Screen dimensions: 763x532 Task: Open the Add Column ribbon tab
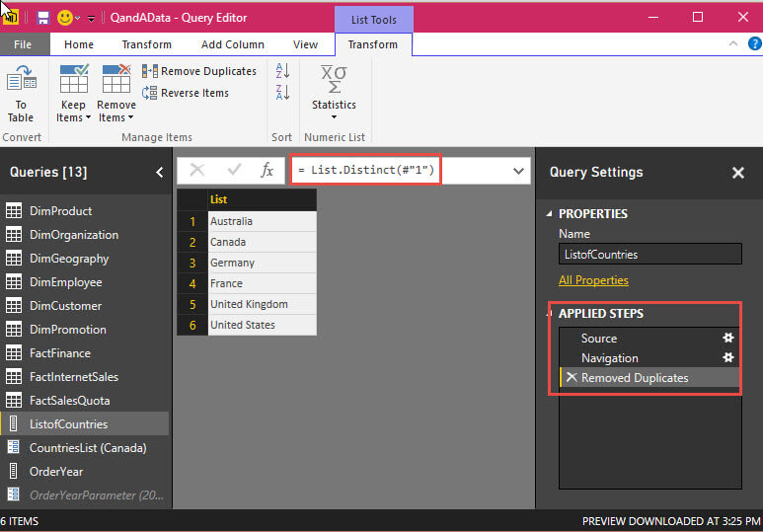233,44
